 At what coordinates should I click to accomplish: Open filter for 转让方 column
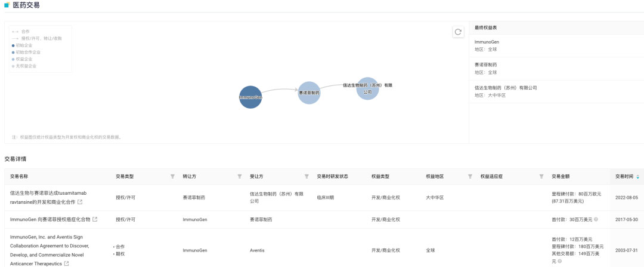coord(240,177)
